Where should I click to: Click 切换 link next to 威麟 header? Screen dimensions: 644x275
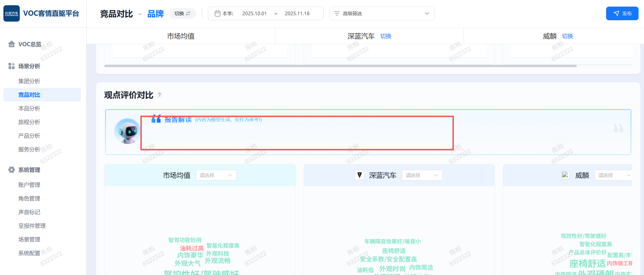click(567, 36)
